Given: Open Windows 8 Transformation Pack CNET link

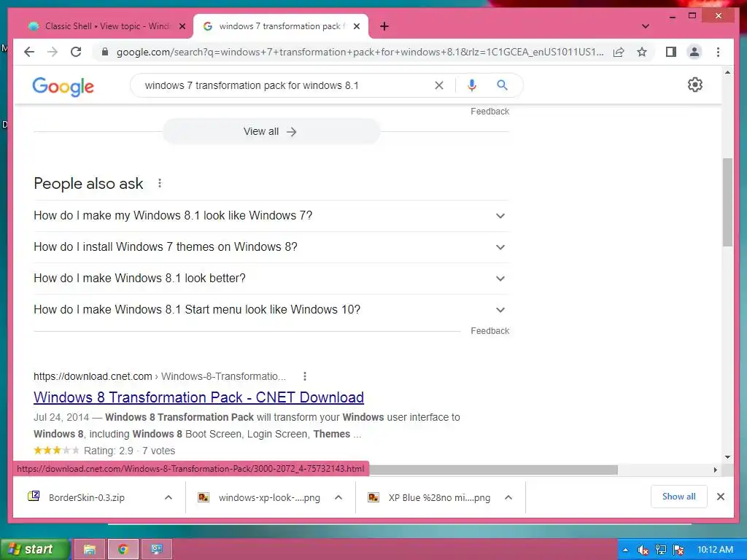Looking at the screenshot, I should (198, 397).
